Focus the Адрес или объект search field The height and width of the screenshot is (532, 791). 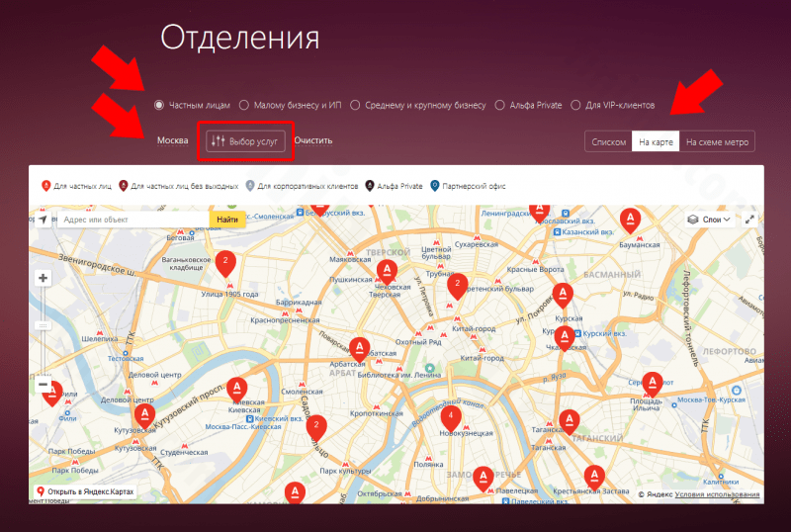click(133, 220)
